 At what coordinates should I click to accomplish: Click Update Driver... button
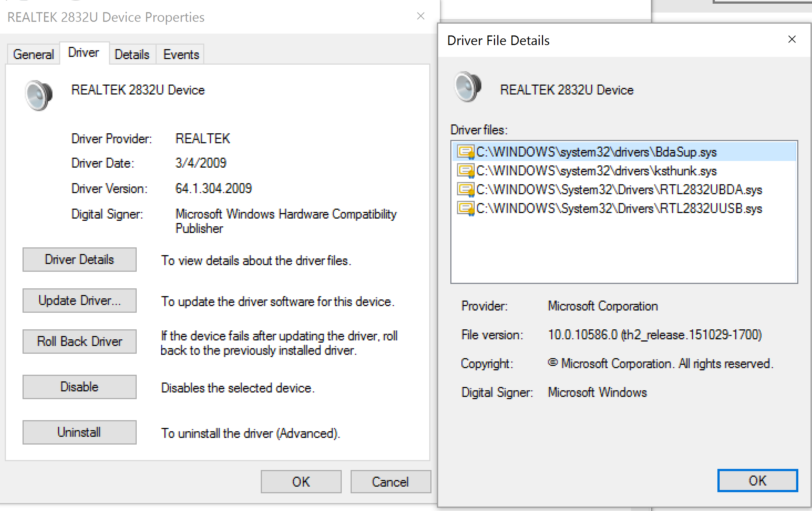click(x=79, y=301)
